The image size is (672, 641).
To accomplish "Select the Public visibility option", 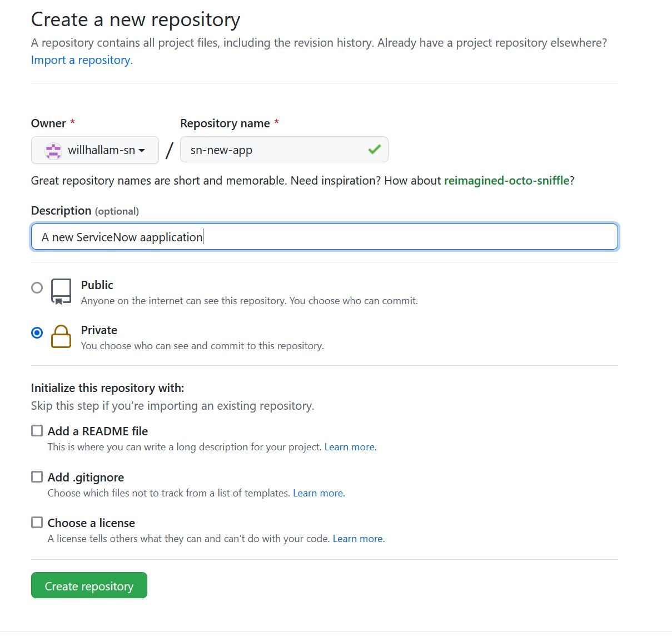I will coord(37,287).
